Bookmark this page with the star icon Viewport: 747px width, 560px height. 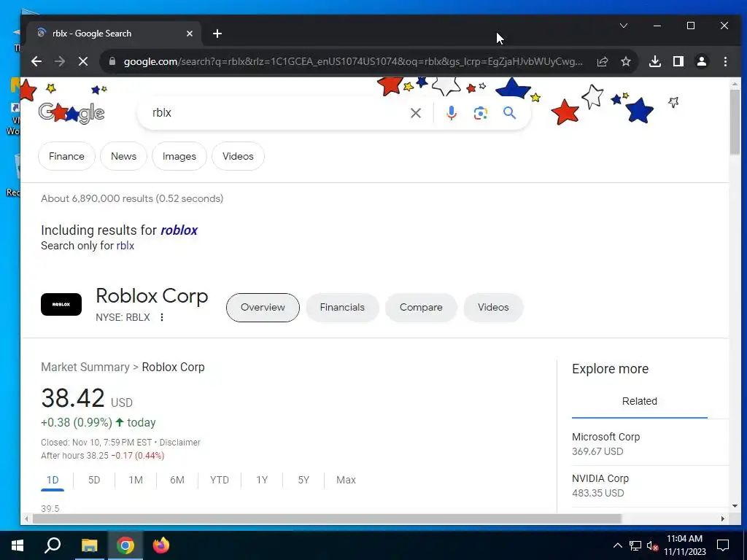tap(626, 61)
